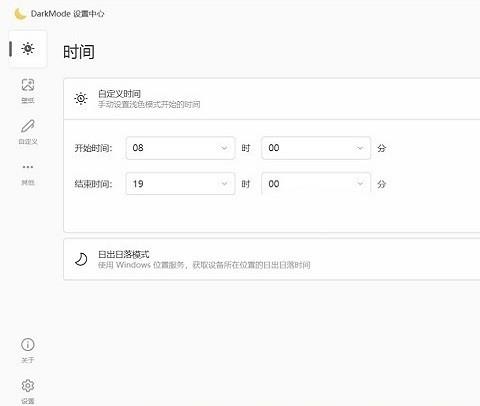
Task: Collapse the 自定义时间 card header
Action: click(x=272, y=99)
